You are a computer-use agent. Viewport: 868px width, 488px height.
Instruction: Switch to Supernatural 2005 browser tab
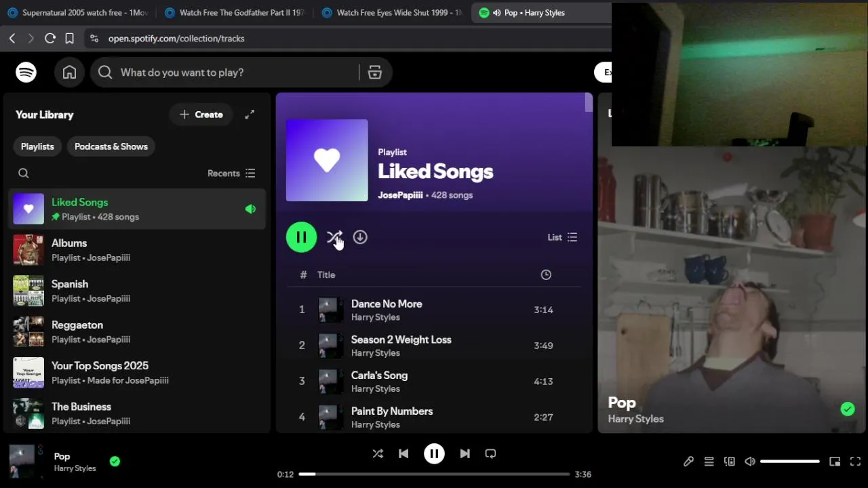(77, 13)
